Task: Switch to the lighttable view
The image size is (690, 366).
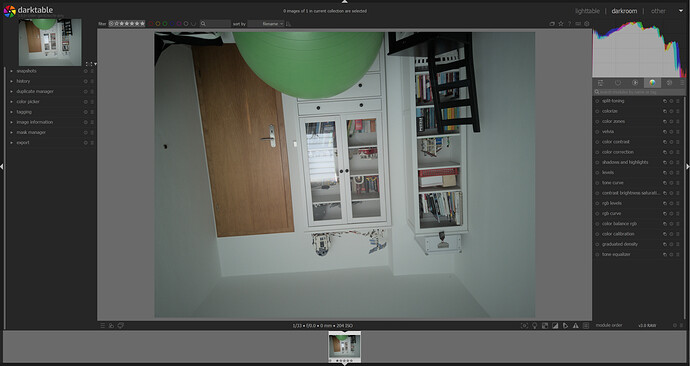Action: (587, 11)
